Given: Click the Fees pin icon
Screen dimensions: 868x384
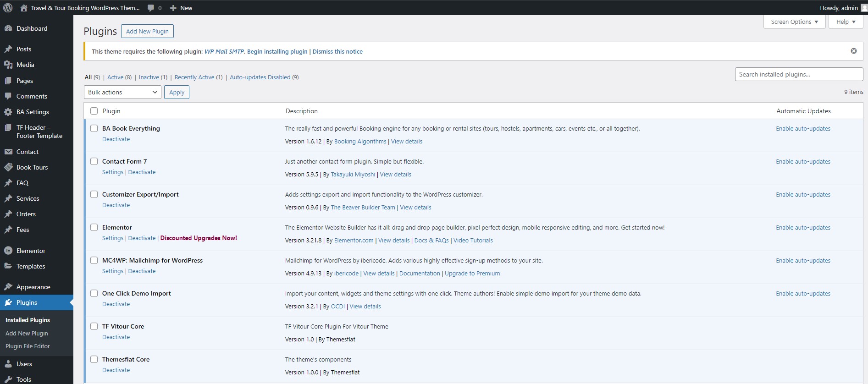Looking at the screenshot, I should [x=8, y=230].
